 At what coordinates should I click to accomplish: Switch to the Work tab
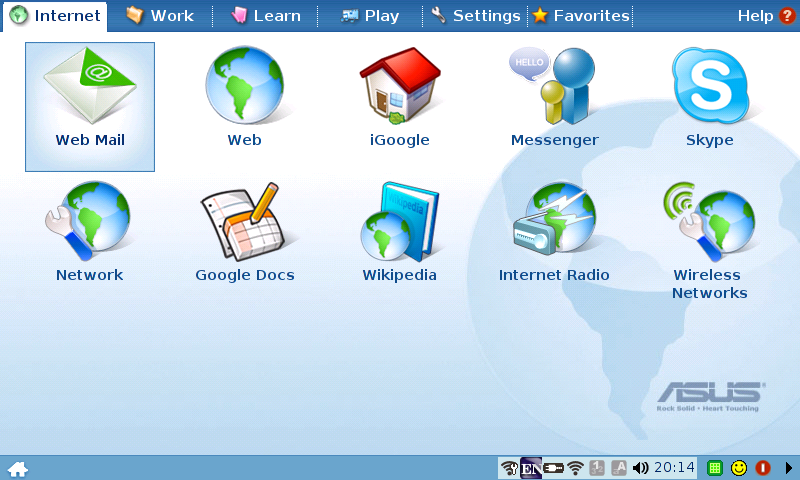pyautogui.click(x=160, y=16)
